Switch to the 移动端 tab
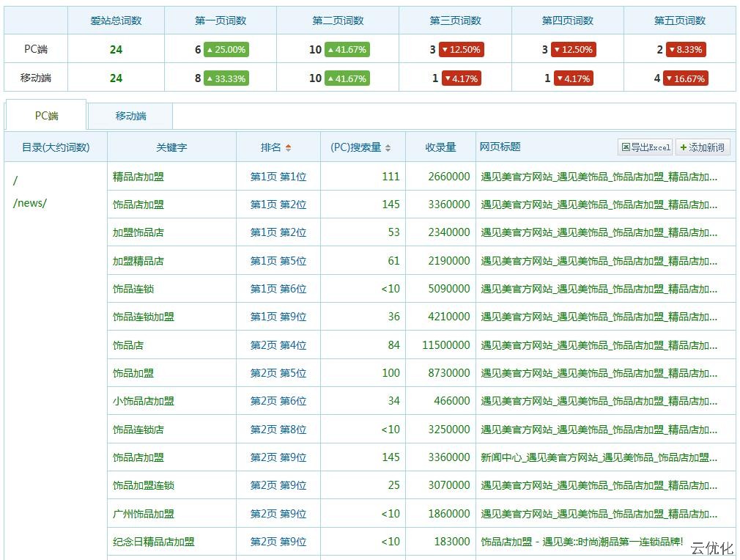The height and width of the screenshot is (560, 740). [130, 116]
